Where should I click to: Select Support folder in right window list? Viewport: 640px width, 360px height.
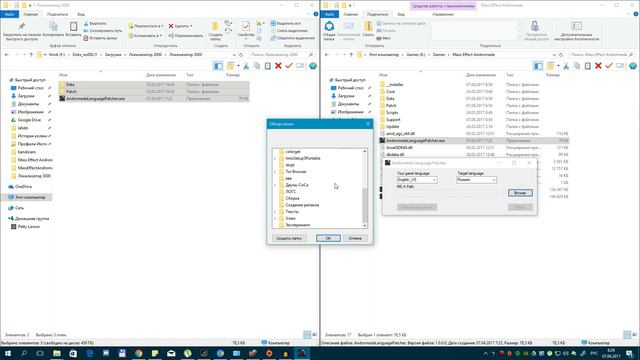point(393,120)
